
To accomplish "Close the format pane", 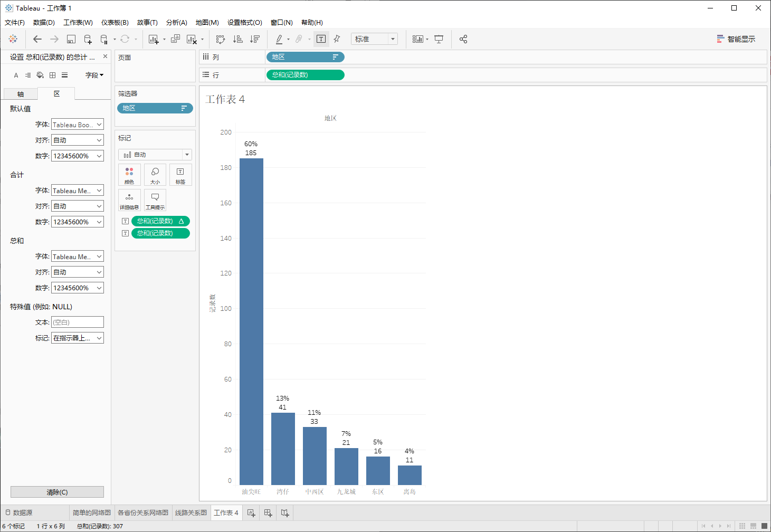I will [x=105, y=56].
